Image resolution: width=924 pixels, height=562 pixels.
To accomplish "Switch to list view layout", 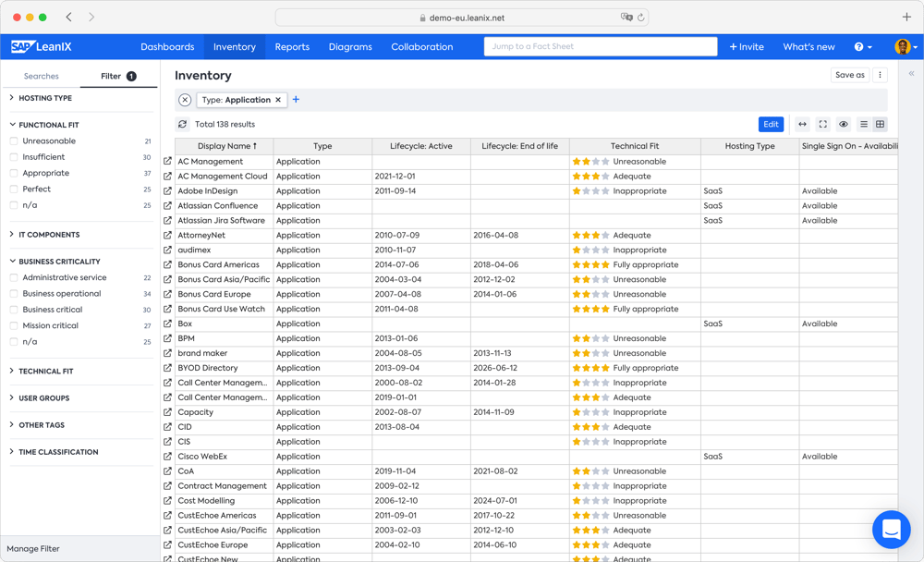I will (x=864, y=125).
